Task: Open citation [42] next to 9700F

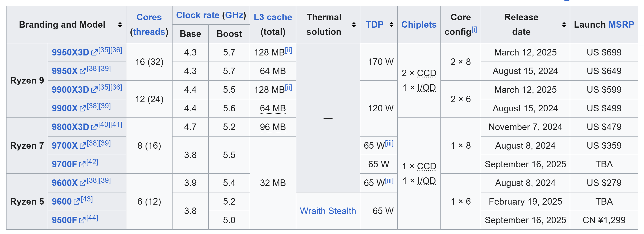Action: (92, 162)
